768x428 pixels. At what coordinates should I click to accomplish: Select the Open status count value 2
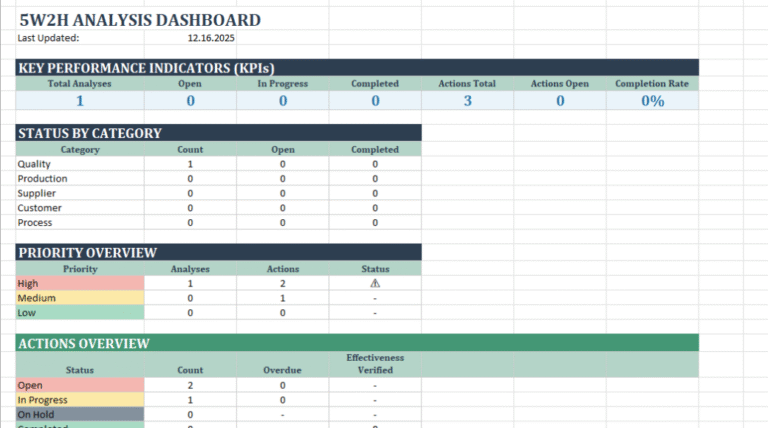(190, 385)
